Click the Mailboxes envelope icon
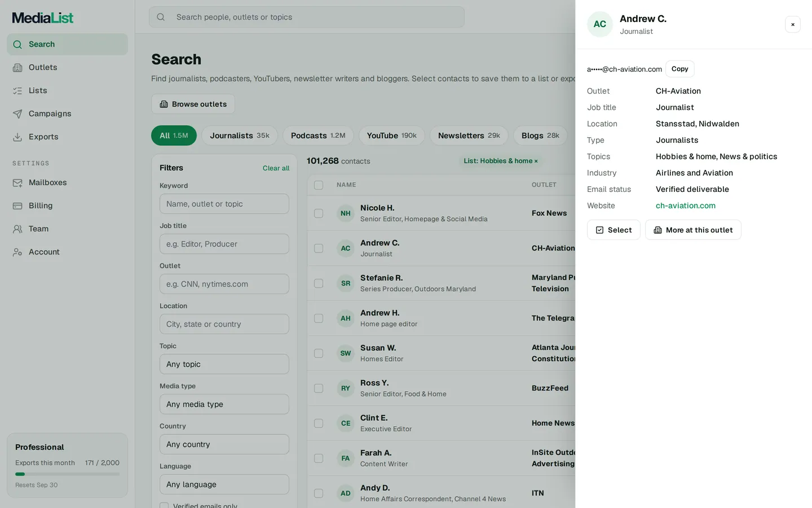The height and width of the screenshot is (508, 812). 17,183
